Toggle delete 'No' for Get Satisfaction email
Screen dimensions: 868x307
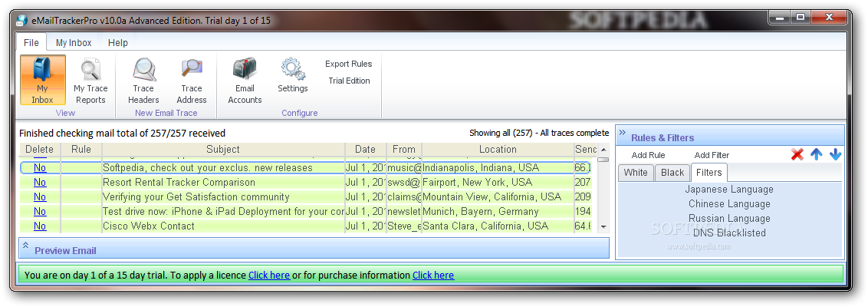(40, 196)
